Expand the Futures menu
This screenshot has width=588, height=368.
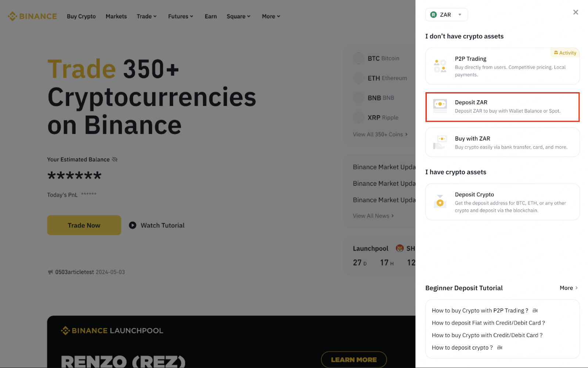point(180,17)
